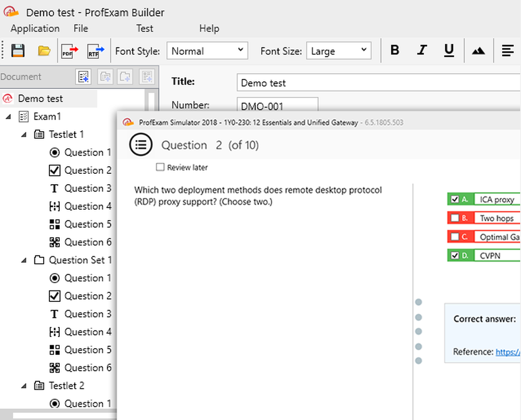The height and width of the screenshot is (420, 521).
Task: Click the Question Set 1 folder icon
Action: pyautogui.click(x=39, y=260)
